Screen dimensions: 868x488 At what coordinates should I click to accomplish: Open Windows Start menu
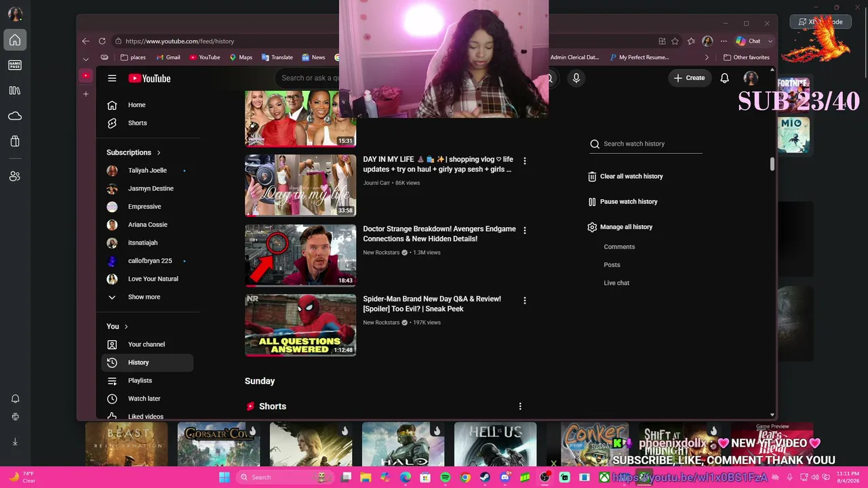224,477
